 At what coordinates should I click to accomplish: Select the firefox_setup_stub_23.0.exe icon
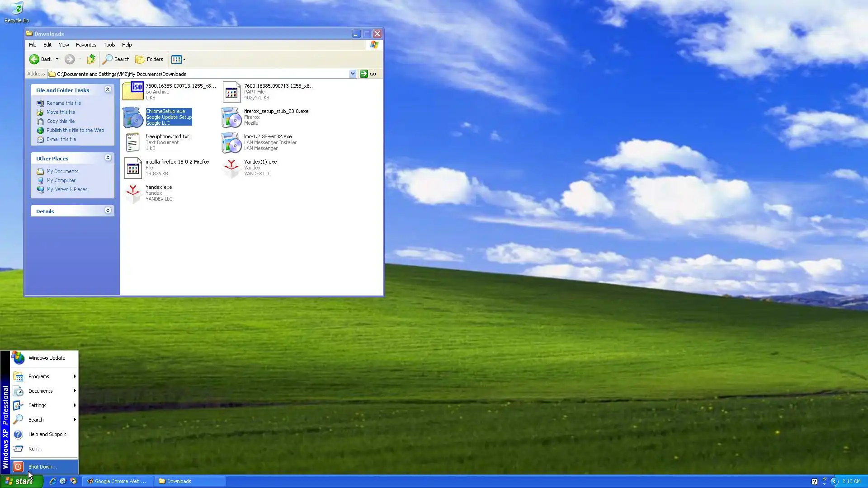(231, 117)
